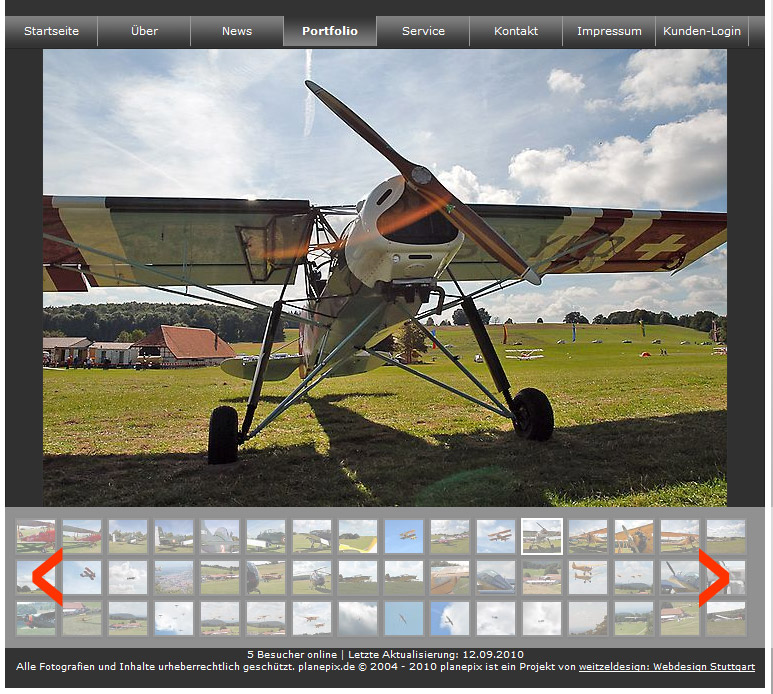Open the first thumbnail in the bottom row

[36, 618]
